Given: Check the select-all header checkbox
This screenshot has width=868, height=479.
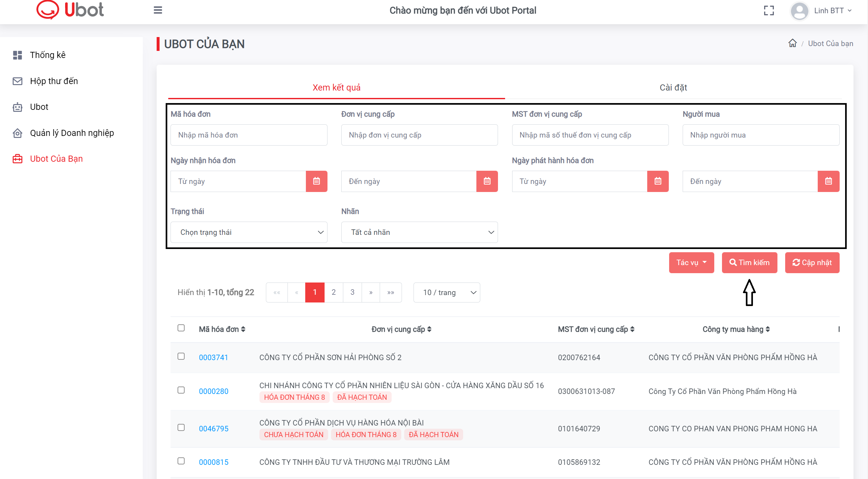Looking at the screenshot, I should 181,328.
